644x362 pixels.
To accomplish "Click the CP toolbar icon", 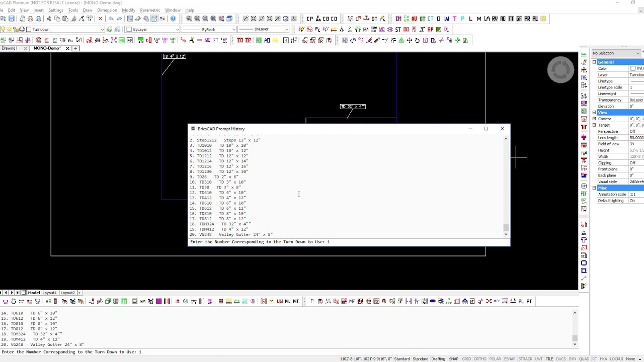I will click(x=310, y=19).
